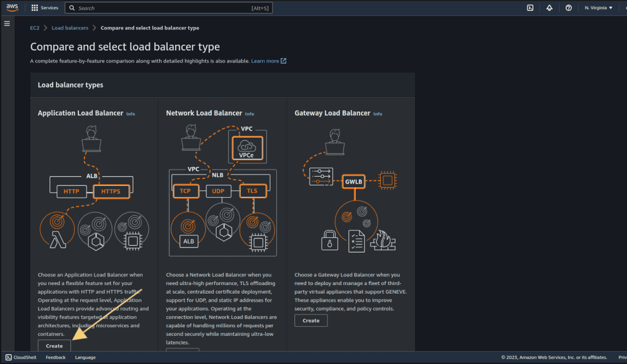627x364 pixels.
Task: Click the Compare and select page heading
Action: point(125,46)
